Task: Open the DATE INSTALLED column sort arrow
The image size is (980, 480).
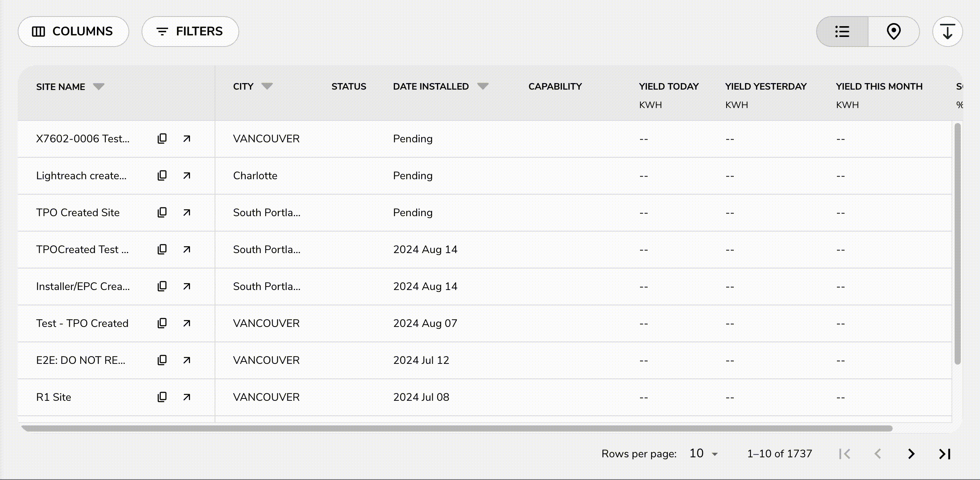Action: tap(483, 86)
